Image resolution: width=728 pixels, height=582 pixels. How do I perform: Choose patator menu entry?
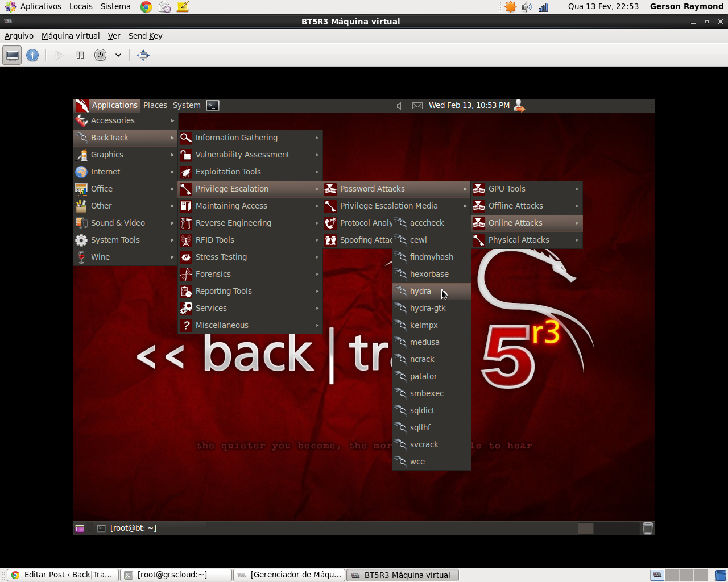tap(432, 376)
